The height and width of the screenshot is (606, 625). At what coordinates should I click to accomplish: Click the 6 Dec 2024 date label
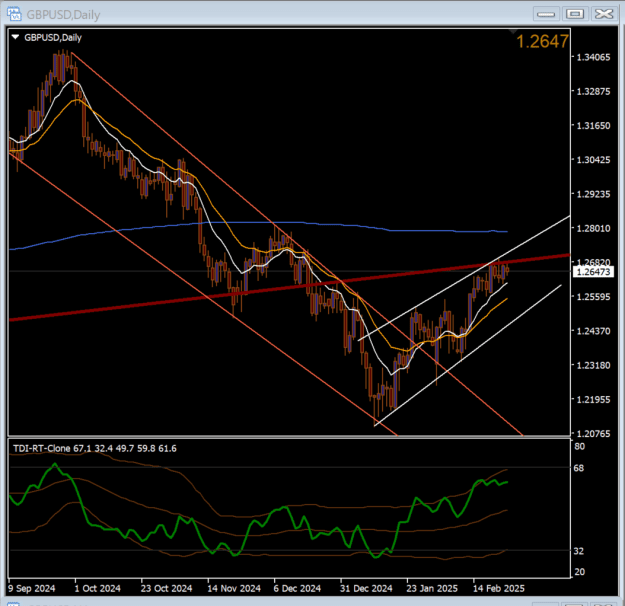click(x=297, y=588)
